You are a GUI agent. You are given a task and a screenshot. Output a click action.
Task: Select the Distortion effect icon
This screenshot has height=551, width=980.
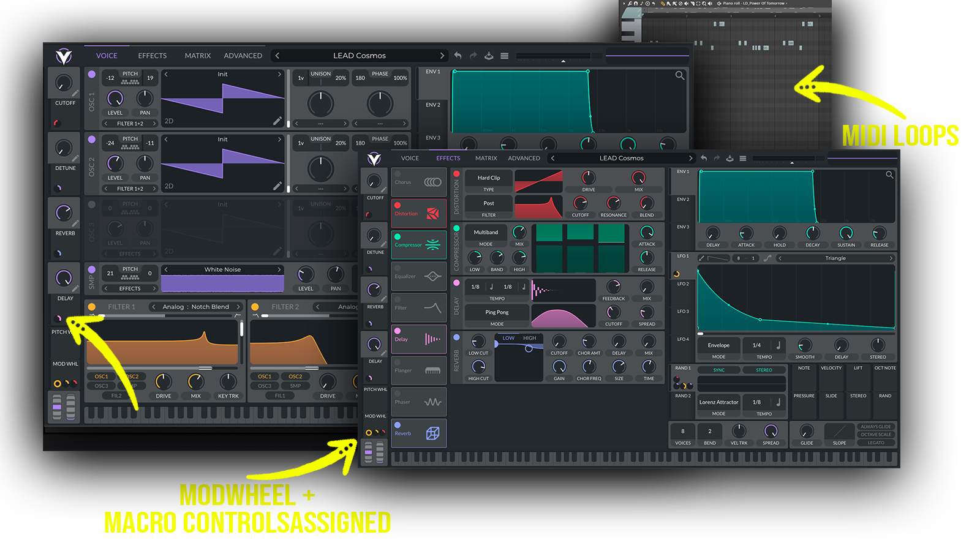[432, 214]
